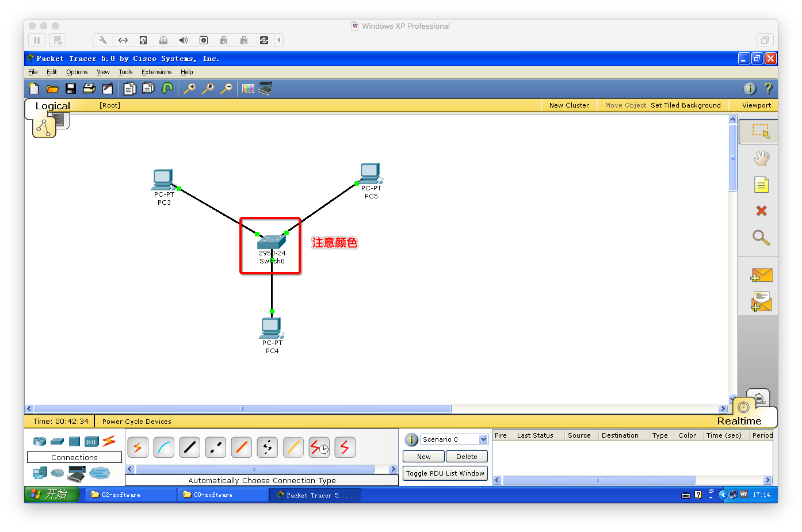The width and height of the screenshot is (802, 532).
Task: Click the question mark help icon
Action: (768, 89)
